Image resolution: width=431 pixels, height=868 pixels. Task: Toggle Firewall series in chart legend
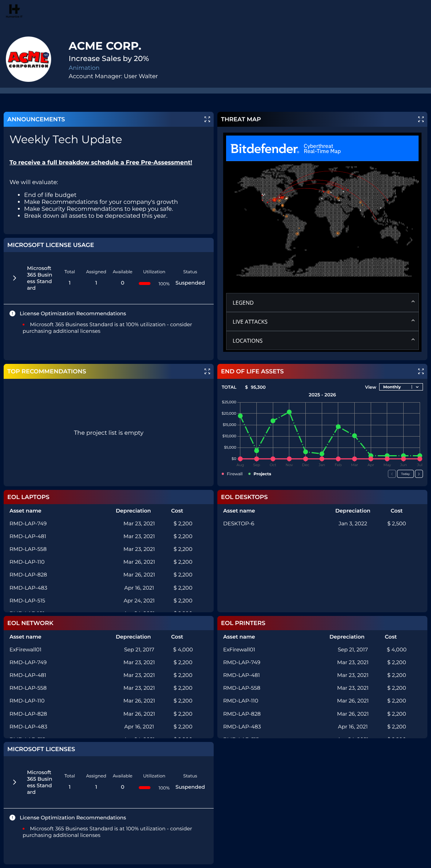pos(232,474)
